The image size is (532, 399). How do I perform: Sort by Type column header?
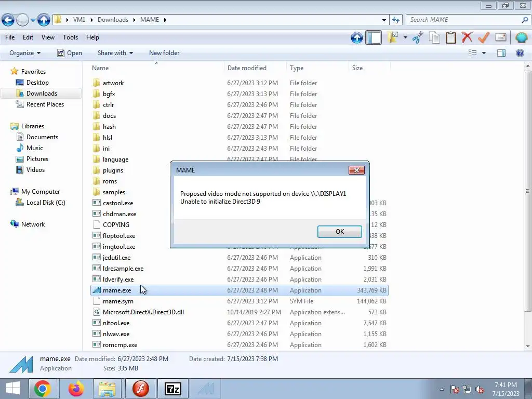[317, 68]
